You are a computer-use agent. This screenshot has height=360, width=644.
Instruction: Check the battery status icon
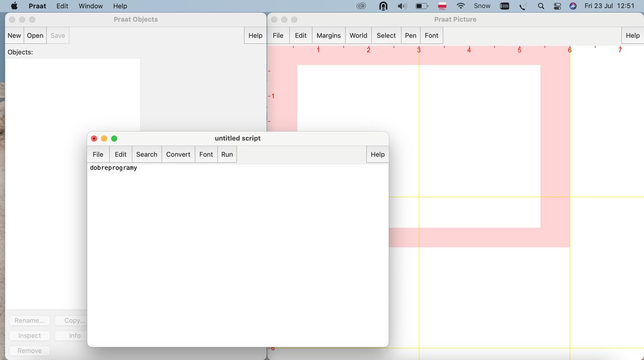tap(422, 6)
